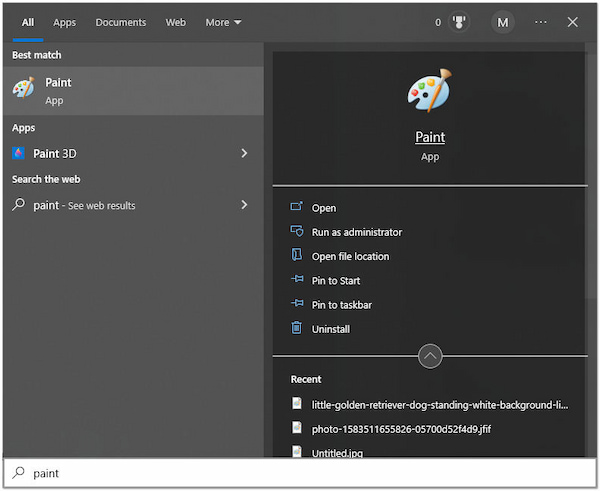Viewport: 600px width, 491px height.
Task: Expand the More filter dropdown
Action: click(x=223, y=22)
